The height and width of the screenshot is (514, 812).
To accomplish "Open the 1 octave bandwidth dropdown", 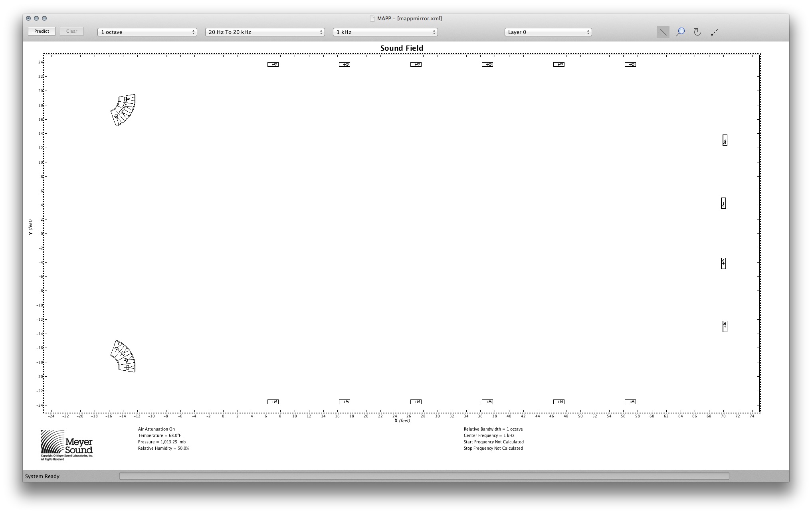I will point(147,32).
